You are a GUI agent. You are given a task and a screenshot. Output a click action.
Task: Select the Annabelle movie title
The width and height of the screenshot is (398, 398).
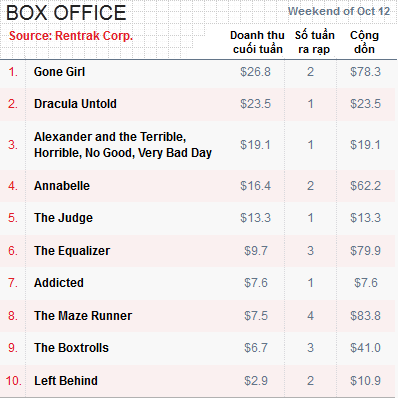coord(62,186)
